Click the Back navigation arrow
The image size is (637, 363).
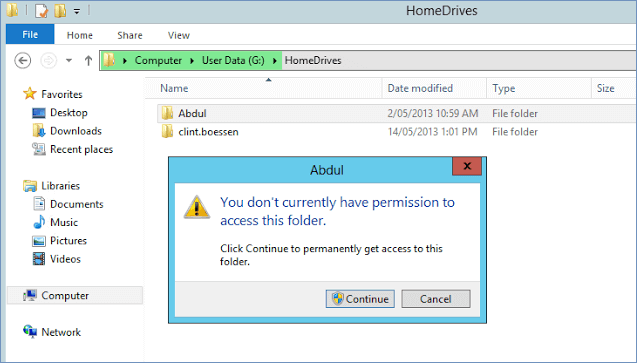click(23, 60)
